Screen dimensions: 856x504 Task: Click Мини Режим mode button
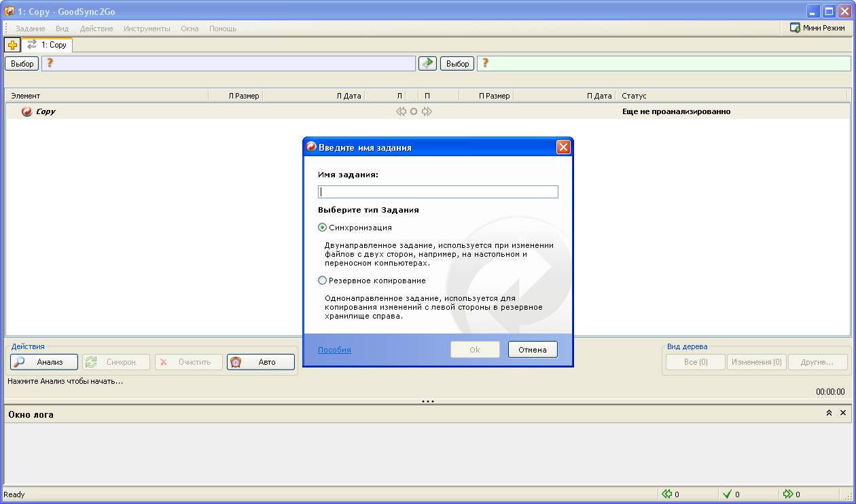817,28
